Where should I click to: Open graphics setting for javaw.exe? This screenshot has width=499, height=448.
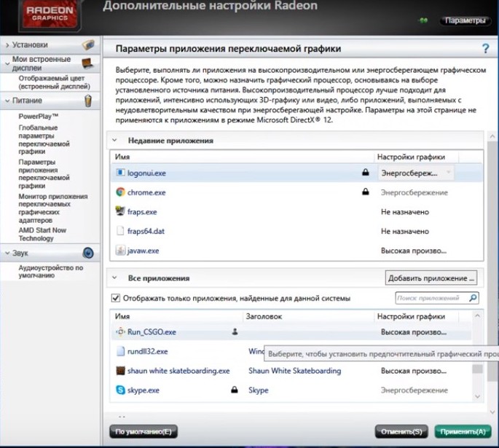click(x=413, y=251)
